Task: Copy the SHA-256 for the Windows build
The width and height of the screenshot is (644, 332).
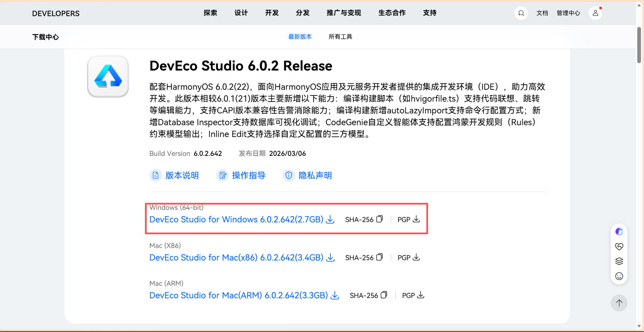Action: coord(380,219)
